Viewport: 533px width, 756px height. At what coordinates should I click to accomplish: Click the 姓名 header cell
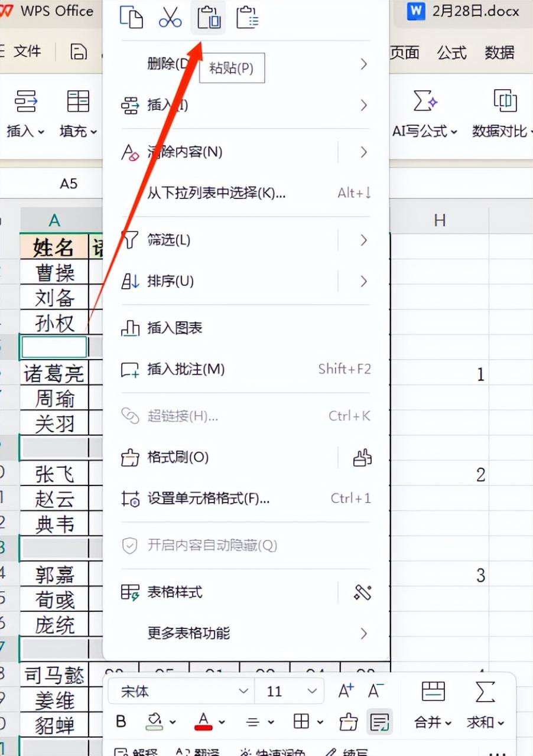pyautogui.click(x=54, y=247)
